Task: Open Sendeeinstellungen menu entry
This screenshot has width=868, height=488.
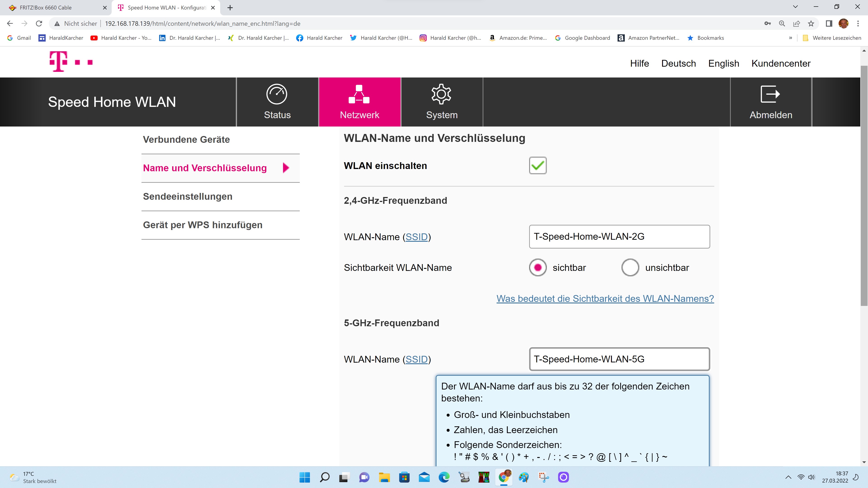Action: pos(188,197)
